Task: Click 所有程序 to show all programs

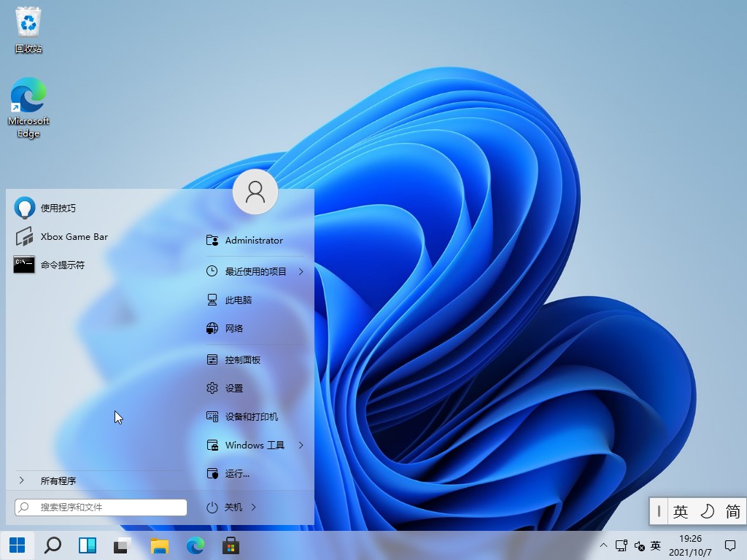Action: [58, 481]
